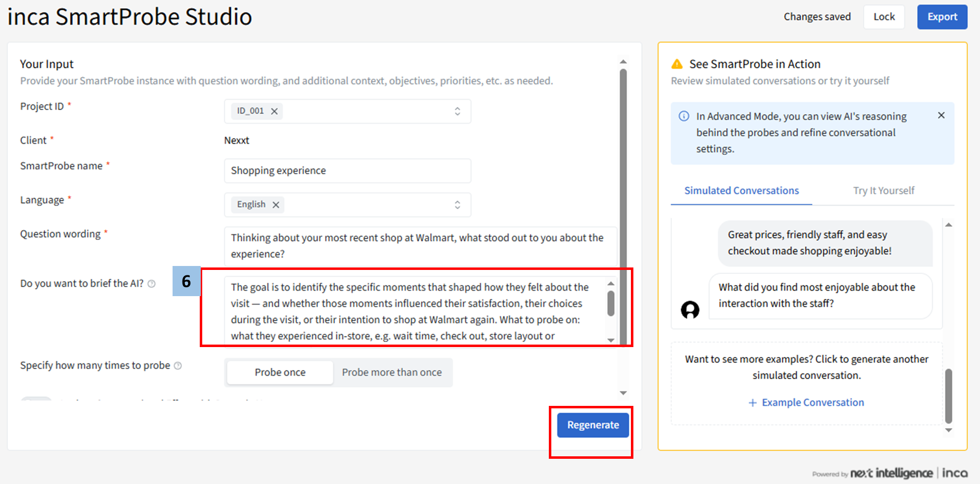Click the SmartProbe name input field
Screen dimensions: 980x484
(x=347, y=171)
